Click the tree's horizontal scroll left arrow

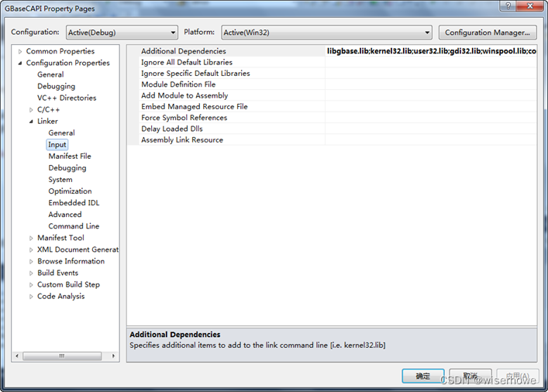[x=17, y=356]
